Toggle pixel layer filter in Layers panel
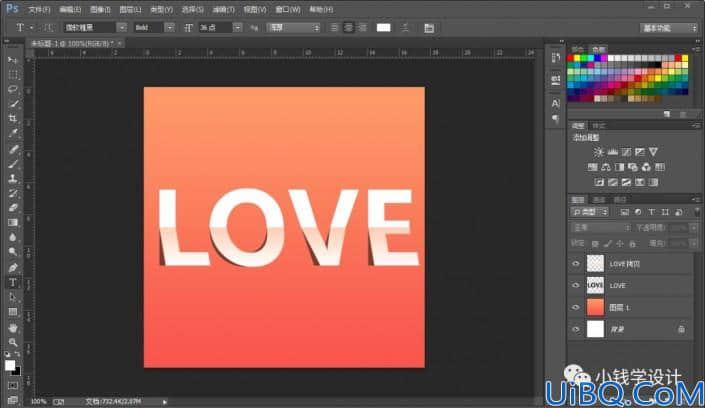The width and height of the screenshot is (705, 408). 625,212
